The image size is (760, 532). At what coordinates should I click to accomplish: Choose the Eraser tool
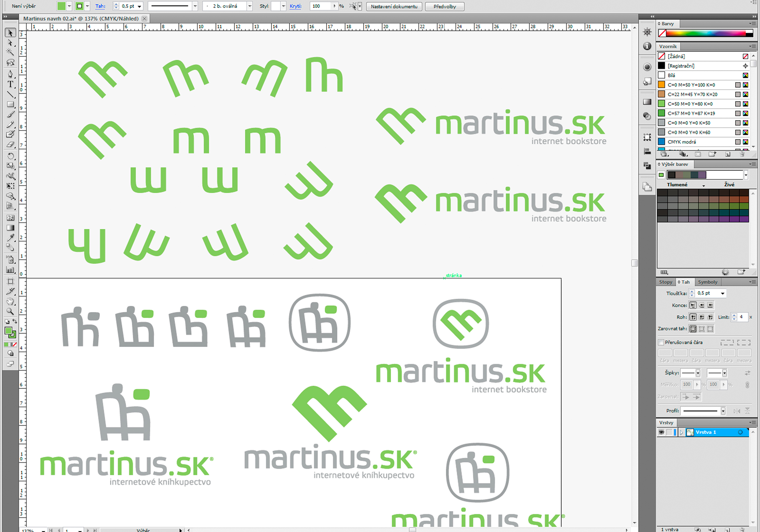click(10, 144)
